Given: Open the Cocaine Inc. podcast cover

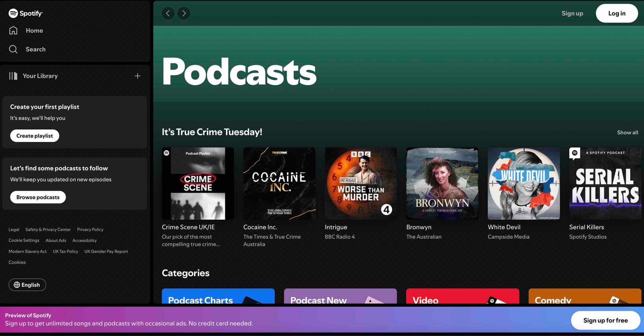Looking at the screenshot, I should click(279, 184).
